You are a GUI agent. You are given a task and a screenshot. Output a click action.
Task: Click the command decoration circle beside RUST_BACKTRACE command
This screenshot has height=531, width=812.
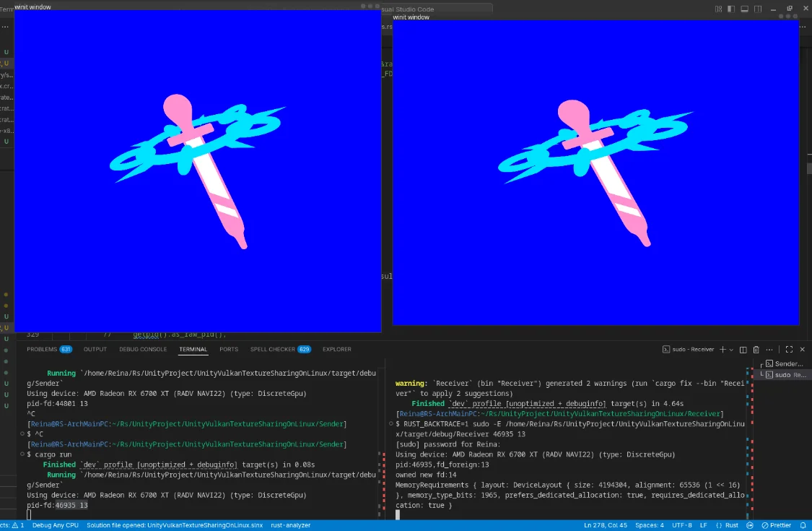[x=391, y=423]
